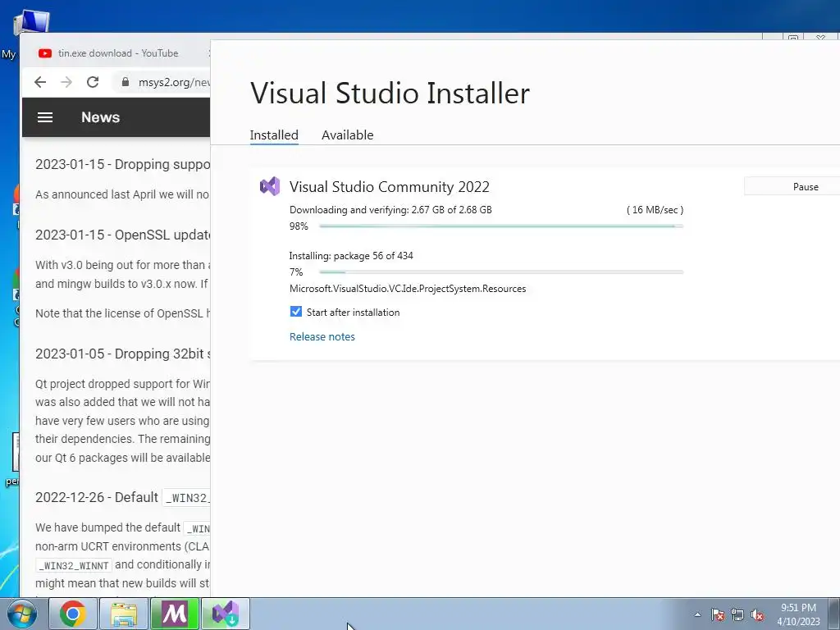Open Windows Explorer from the taskbar
Image resolution: width=840 pixels, height=630 pixels.
coord(124,614)
